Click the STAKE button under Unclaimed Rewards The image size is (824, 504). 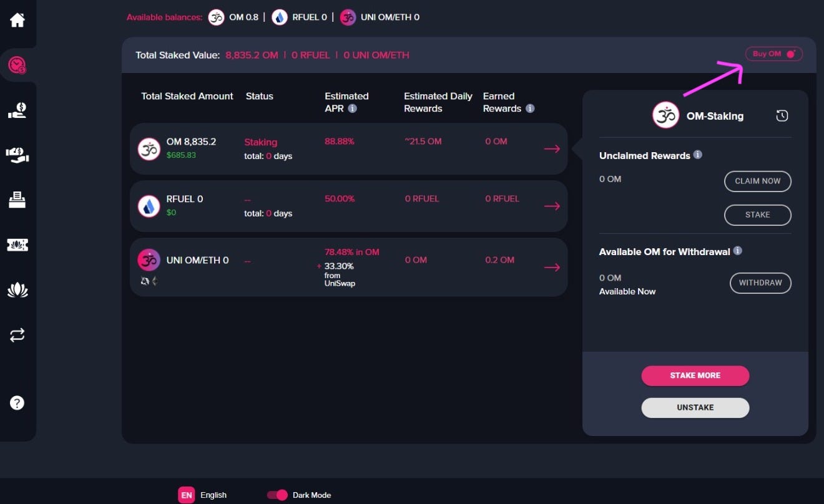pyautogui.click(x=758, y=215)
